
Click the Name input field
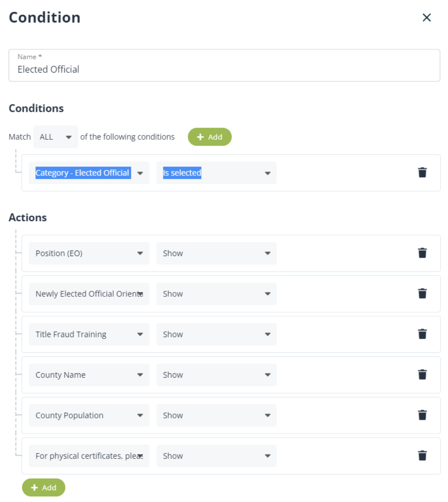224,69
